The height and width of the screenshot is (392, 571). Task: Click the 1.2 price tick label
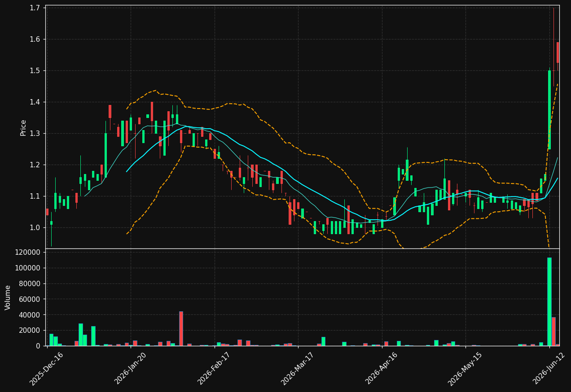(34, 165)
